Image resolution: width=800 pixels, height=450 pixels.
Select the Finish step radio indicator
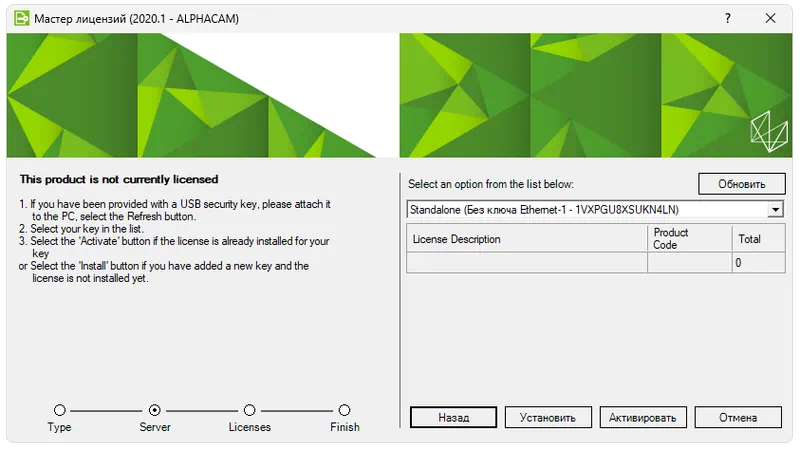[x=344, y=410]
